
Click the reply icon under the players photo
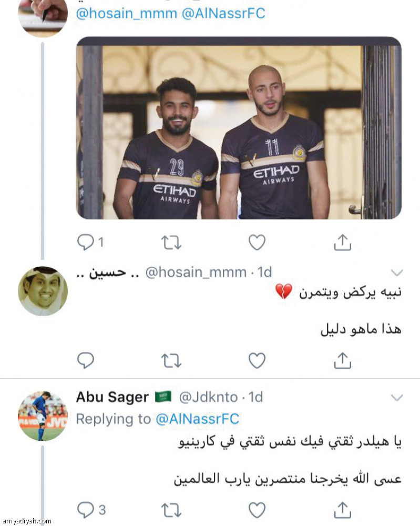[x=85, y=241]
